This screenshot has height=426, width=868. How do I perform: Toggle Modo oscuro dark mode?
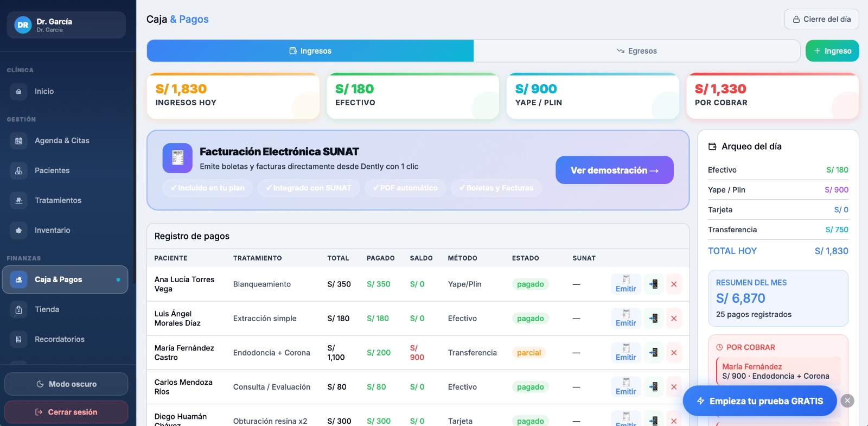click(66, 384)
